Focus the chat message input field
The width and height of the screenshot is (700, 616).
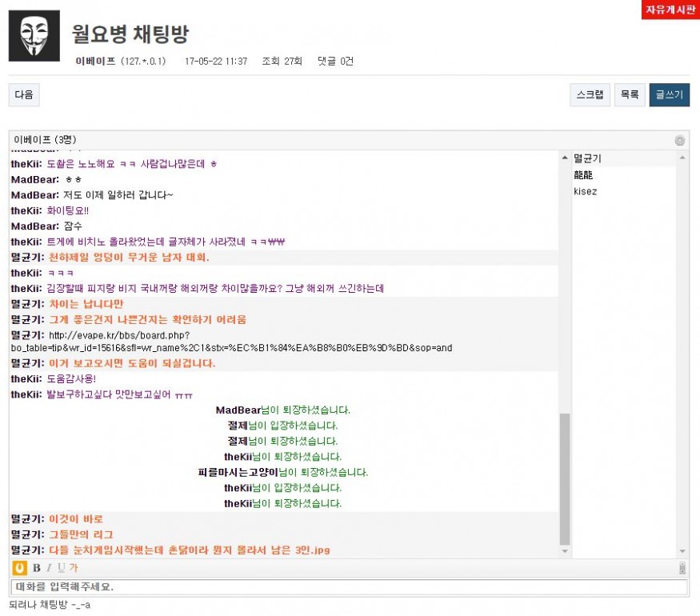point(348,587)
